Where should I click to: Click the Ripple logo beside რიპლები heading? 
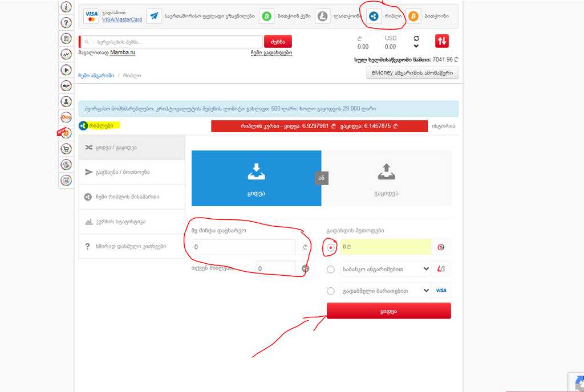click(x=83, y=126)
